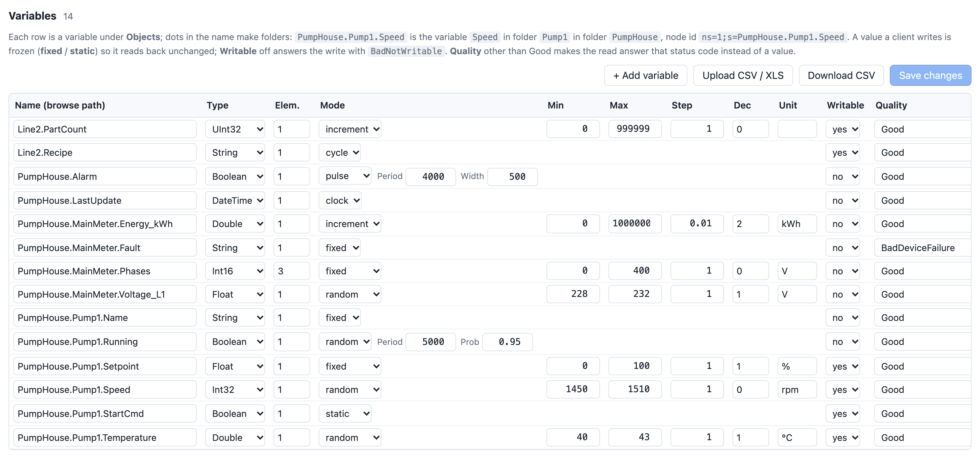Click Unit field showing kWh

(x=797, y=224)
